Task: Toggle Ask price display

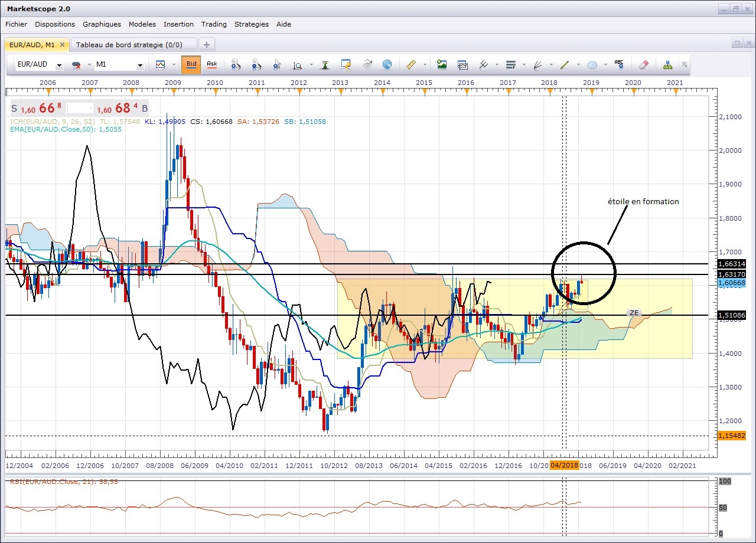Action: point(211,64)
